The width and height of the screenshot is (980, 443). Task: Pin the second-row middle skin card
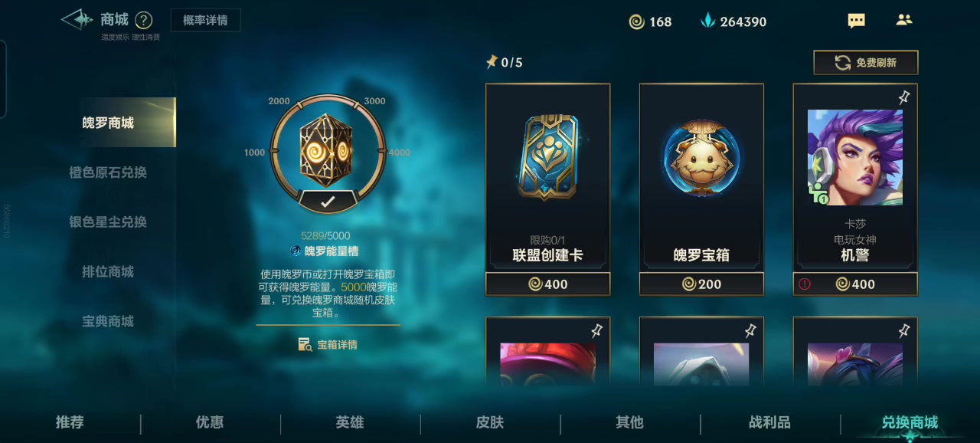click(750, 330)
